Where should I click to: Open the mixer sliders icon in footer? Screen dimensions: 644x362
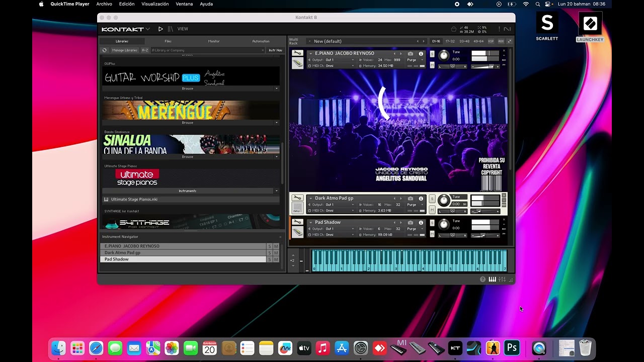(502, 280)
